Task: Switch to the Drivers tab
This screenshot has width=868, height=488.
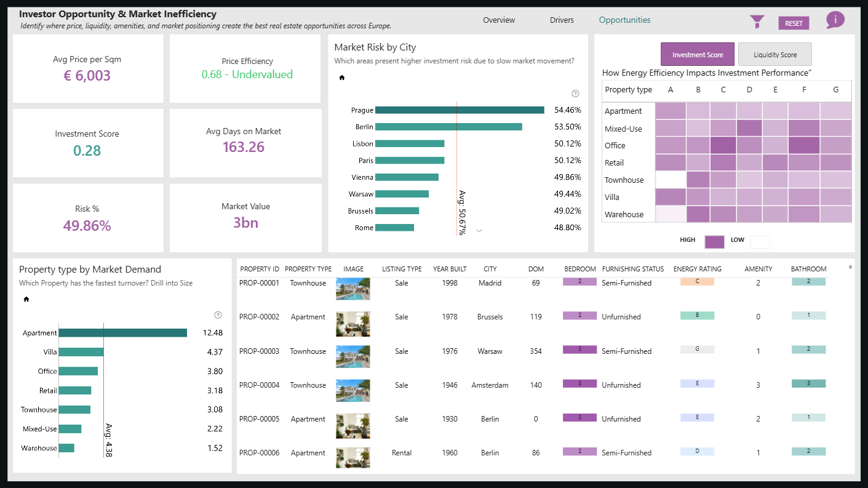Action: click(562, 20)
